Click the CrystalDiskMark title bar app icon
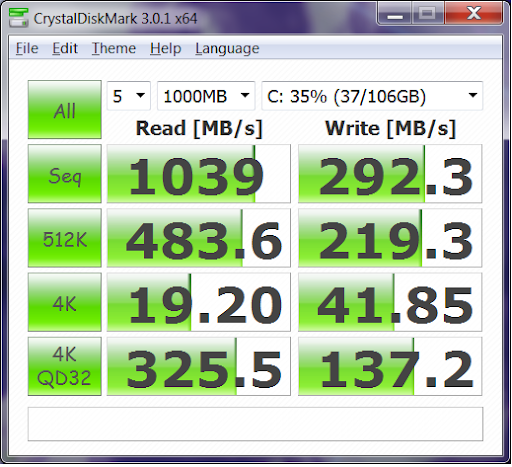 19,18
